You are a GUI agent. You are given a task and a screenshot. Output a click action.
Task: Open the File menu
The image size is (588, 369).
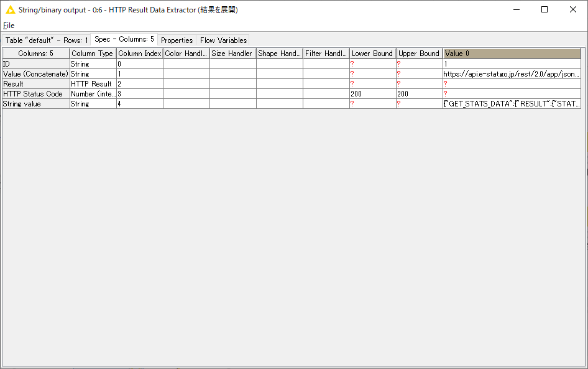pyautogui.click(x=9, y=26)
